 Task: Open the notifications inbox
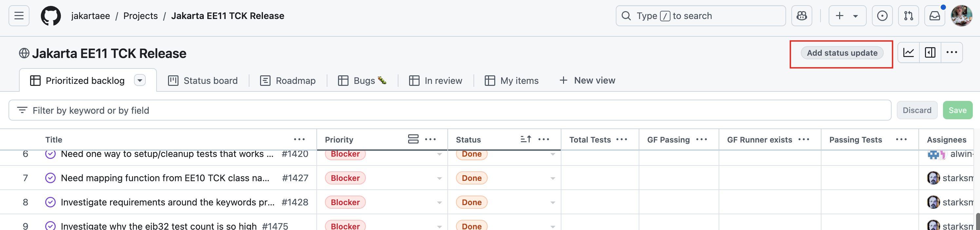[934, 16]
